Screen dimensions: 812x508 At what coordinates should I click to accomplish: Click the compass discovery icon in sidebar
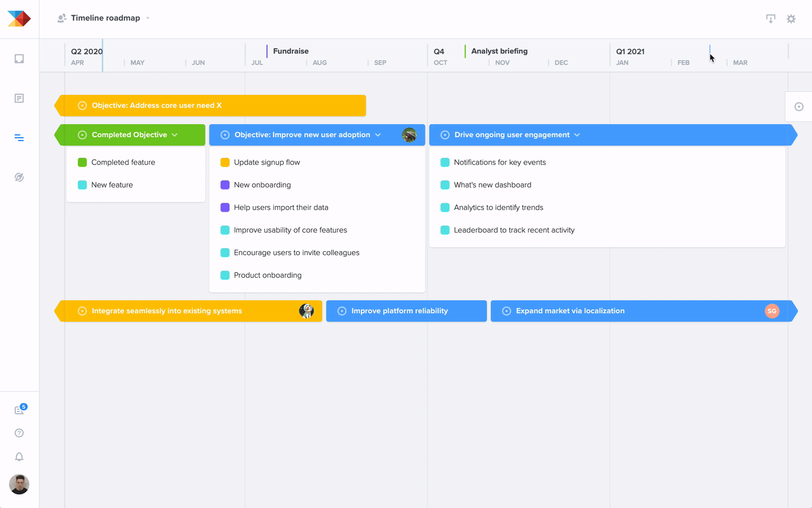[x=19, y=177]
